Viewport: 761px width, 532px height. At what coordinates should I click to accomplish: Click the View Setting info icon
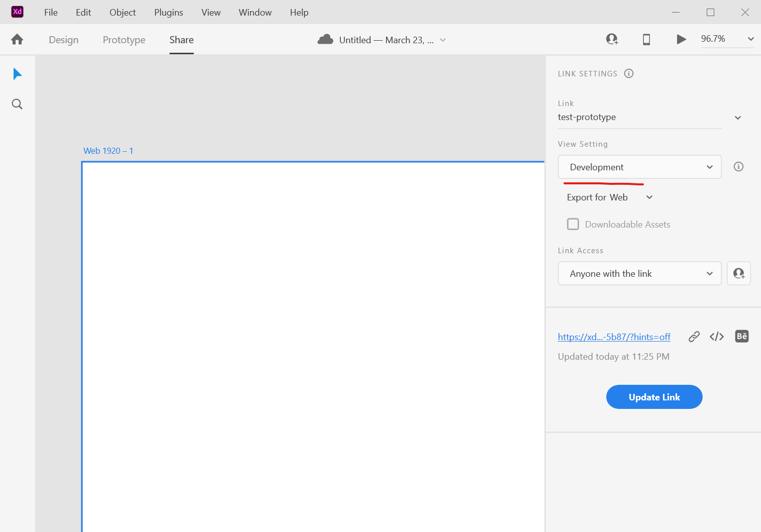coord(738,166)
